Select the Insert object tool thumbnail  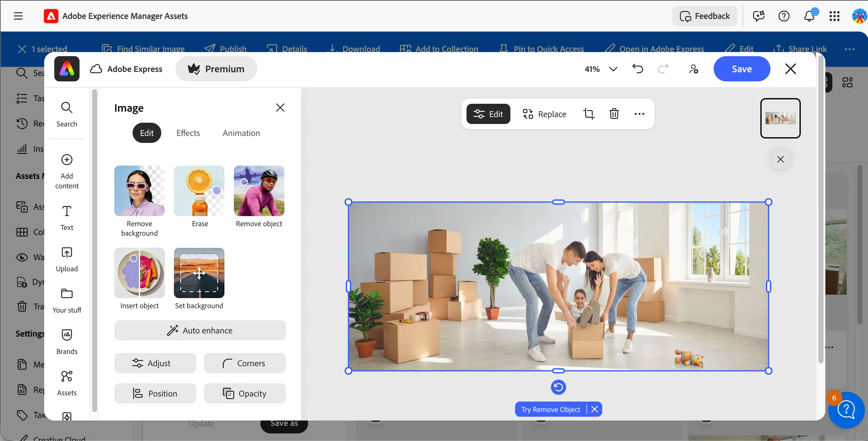click(x=139, y=273)
